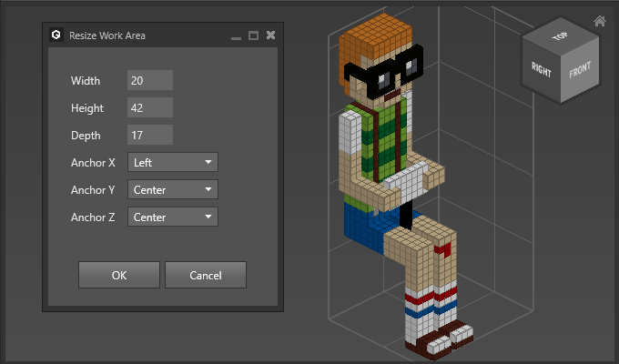The image size is (619, 364).
Task: Select the TOP face of the view cube
Action: pos(560,37)
